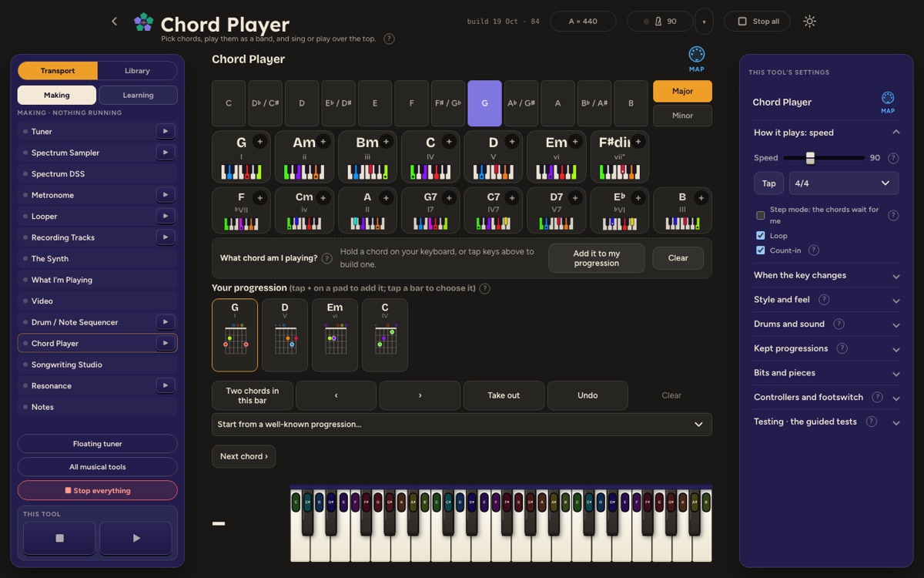Select the Minor scale toggle
This screenshot has height=578, width=924.
pyautogui.click(x=682, y=116)
